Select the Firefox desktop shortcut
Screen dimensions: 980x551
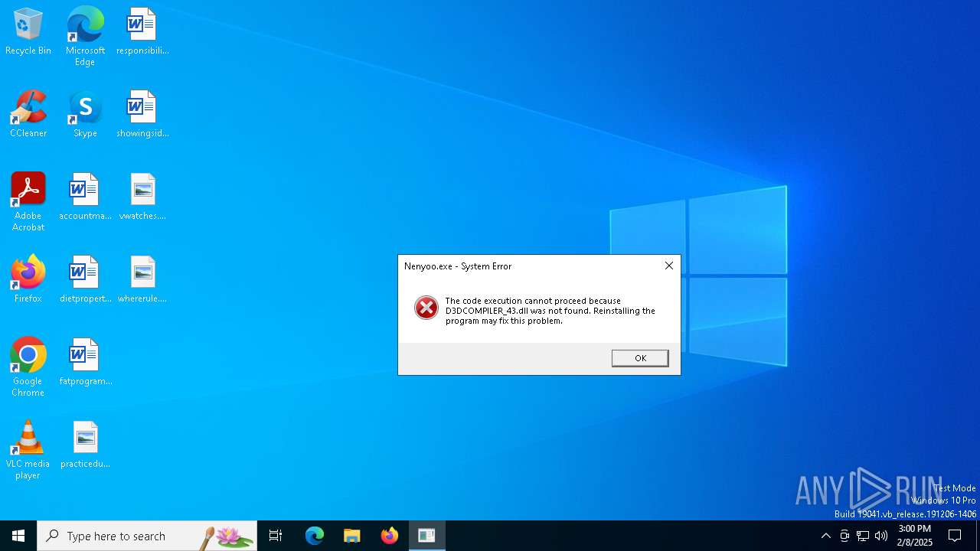pos(28,279)
